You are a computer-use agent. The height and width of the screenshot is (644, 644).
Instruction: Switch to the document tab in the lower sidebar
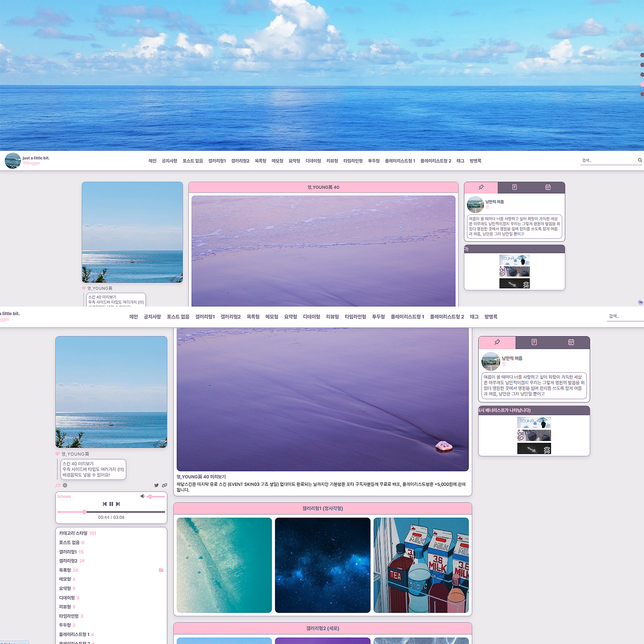click(534, 342)
